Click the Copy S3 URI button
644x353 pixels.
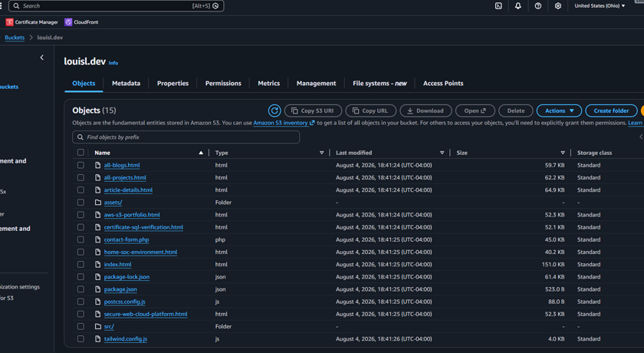pyautogui.click(x=313, y=111)
